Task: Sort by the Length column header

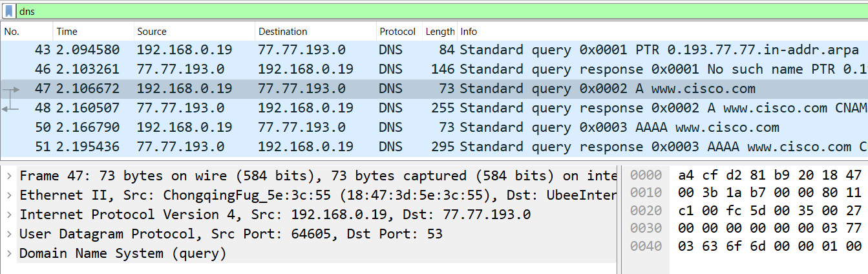Action: (439, 32)
